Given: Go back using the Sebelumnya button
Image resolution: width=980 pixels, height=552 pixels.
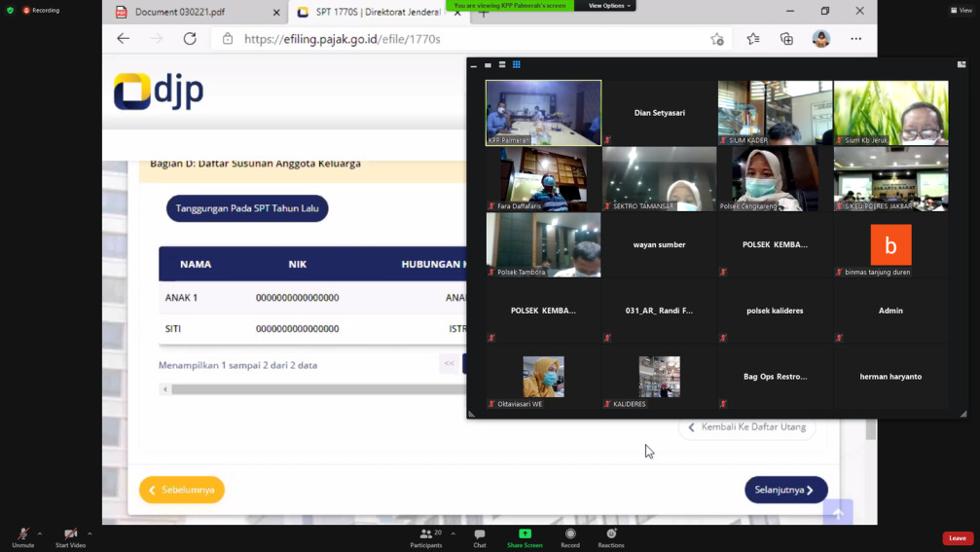Looking at the screenshot, I should 182,490.
